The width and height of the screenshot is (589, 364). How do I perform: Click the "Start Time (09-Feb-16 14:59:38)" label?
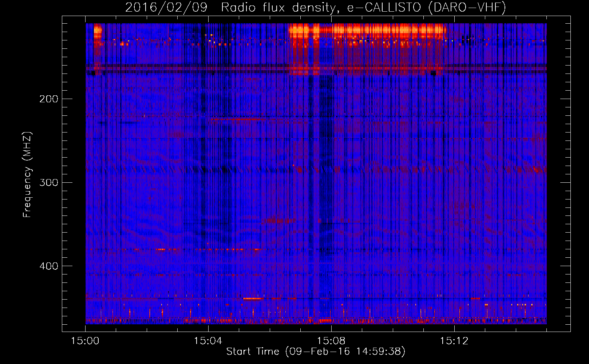point(316,352)
